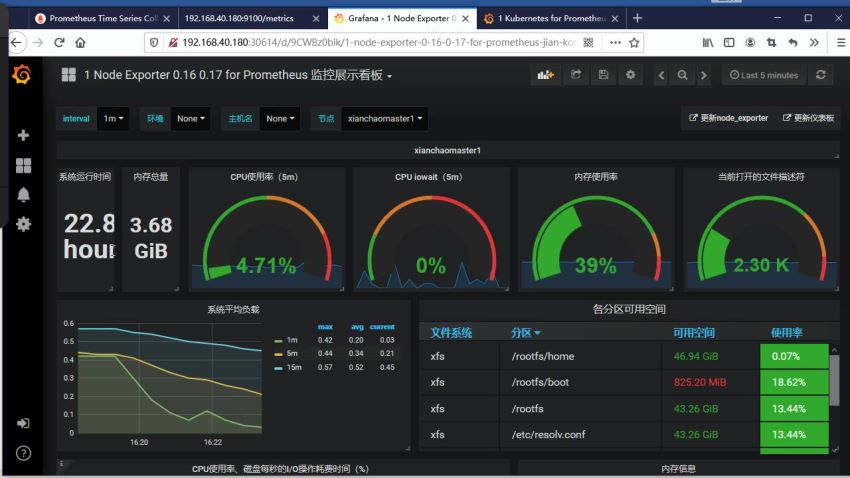Click the Share dashboard icon

coord(576,75)
